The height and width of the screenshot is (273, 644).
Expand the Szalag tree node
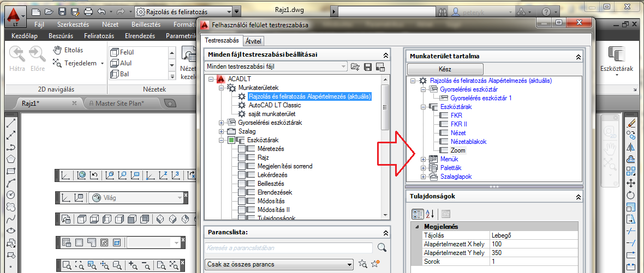tap(222, 131)
